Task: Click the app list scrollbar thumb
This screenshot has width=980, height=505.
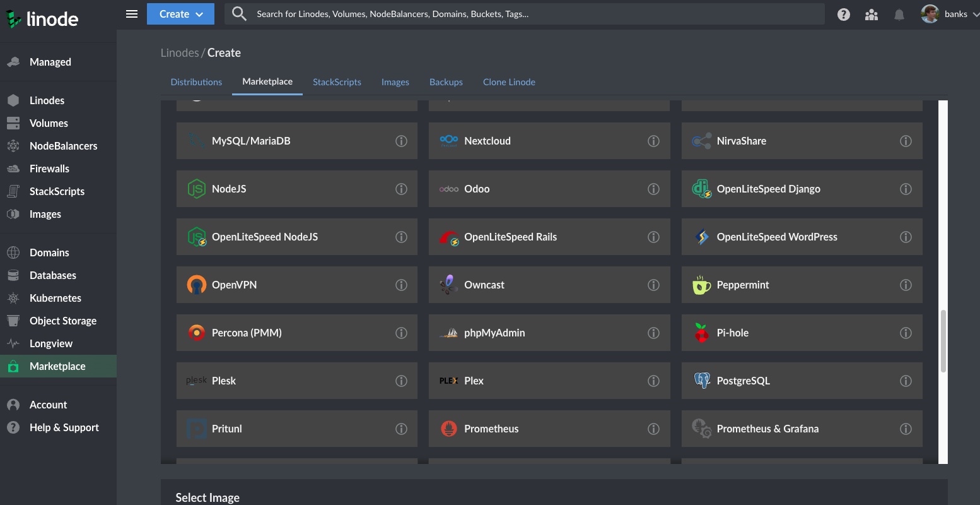Action: click(x=943, y=341)
